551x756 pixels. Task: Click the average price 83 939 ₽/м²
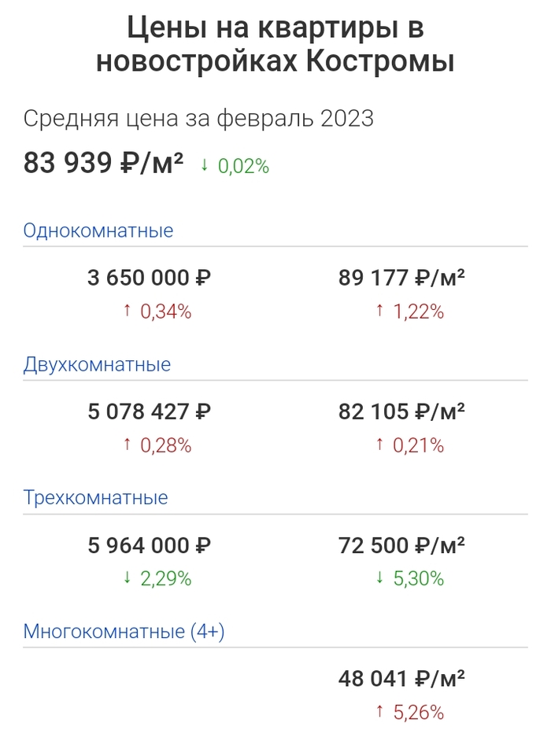tap(103, 164)
